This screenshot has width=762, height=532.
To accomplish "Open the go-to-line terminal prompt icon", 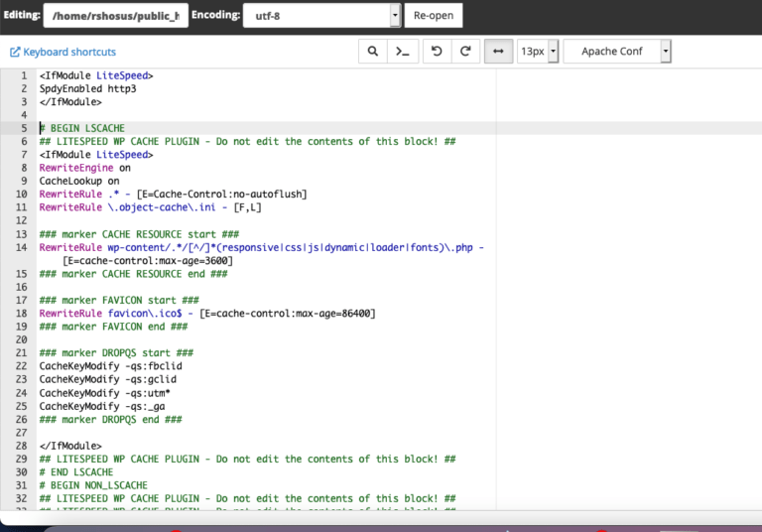I will pos(403,51).
